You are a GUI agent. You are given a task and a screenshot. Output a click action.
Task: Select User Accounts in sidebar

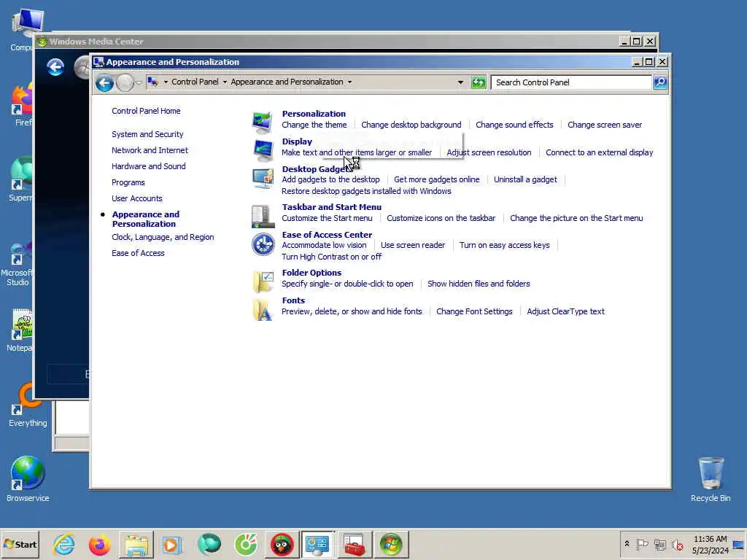coord(136,198)
